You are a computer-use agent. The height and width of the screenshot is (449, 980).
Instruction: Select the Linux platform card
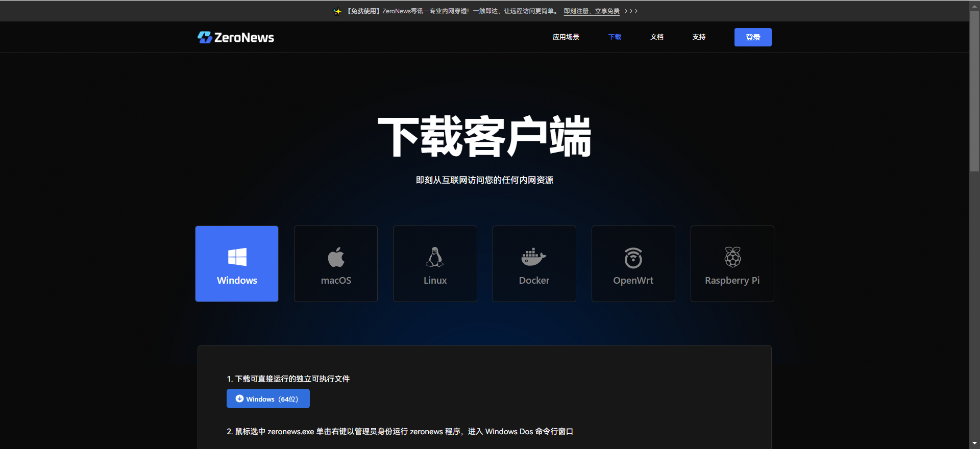pos(435,264)
